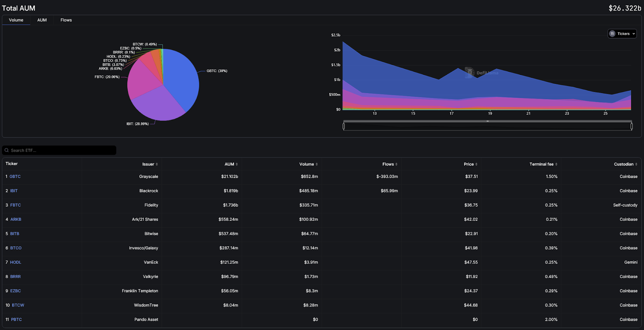
Task: Click the Gemini custodian cell
Action: (631, 262)
